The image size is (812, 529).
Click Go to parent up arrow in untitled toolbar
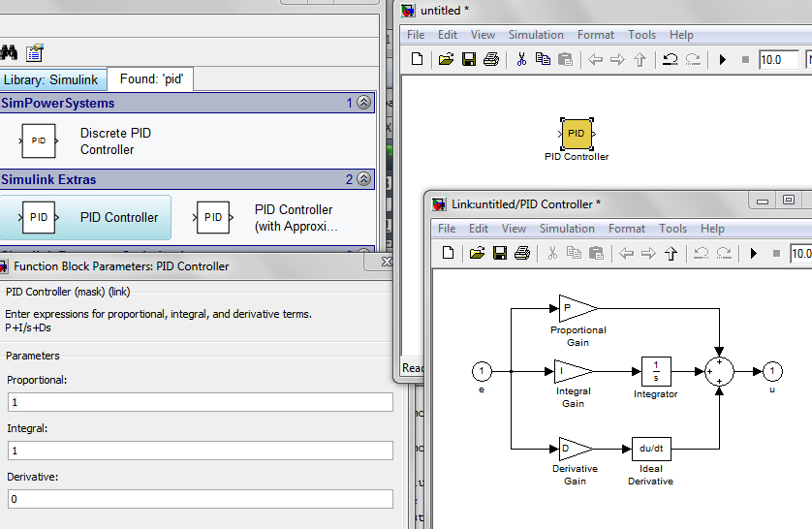[640, 59]
